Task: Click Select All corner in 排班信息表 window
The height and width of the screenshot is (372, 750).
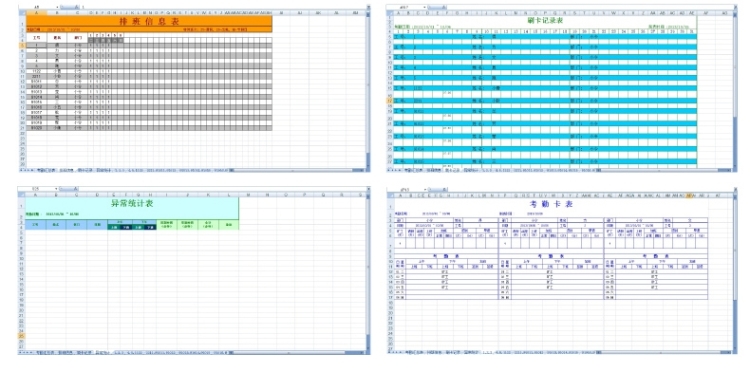Action: [x=22, y=12]
